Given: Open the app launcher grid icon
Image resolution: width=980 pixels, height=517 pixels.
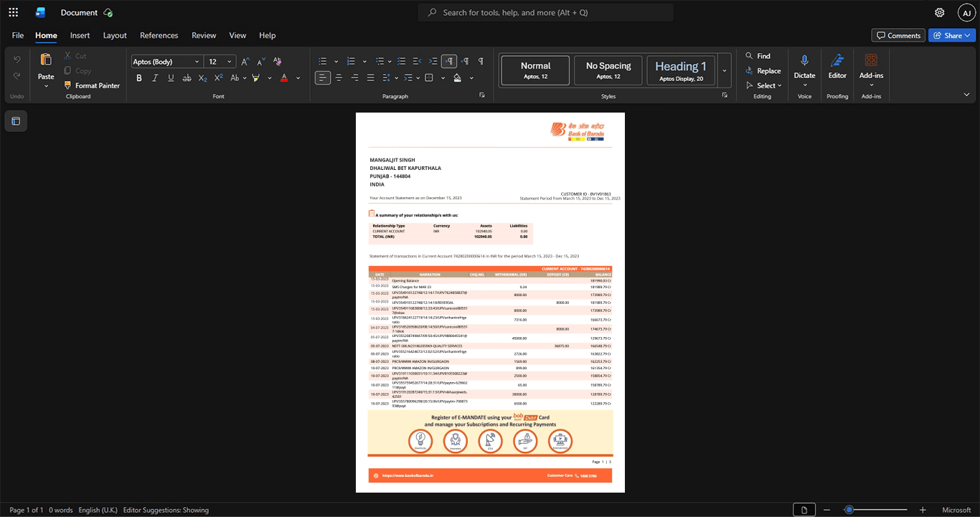Looking at the screenshot, I should 13,12.
